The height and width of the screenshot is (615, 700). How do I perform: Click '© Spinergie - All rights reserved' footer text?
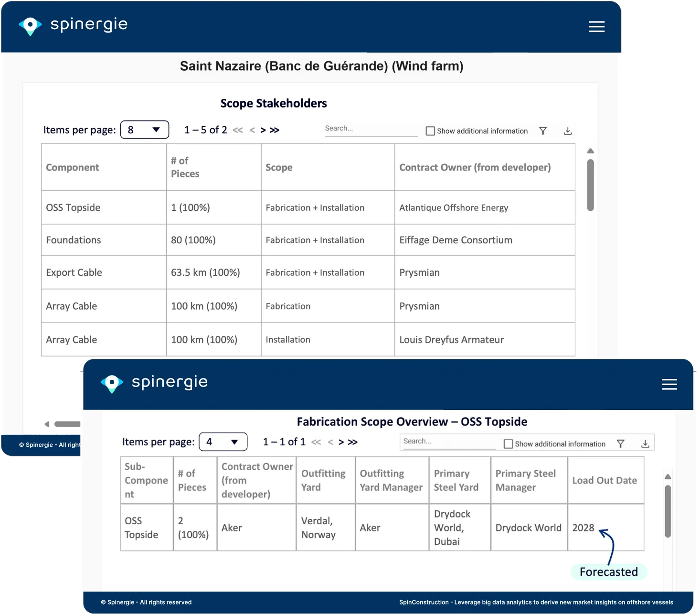[146, 603]
